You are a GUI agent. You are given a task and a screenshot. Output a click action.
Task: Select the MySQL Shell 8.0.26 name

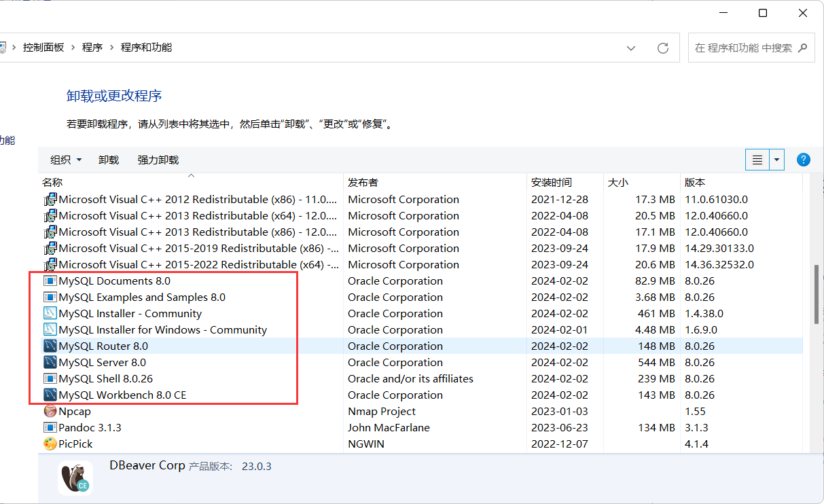click(x=106, y=378)
